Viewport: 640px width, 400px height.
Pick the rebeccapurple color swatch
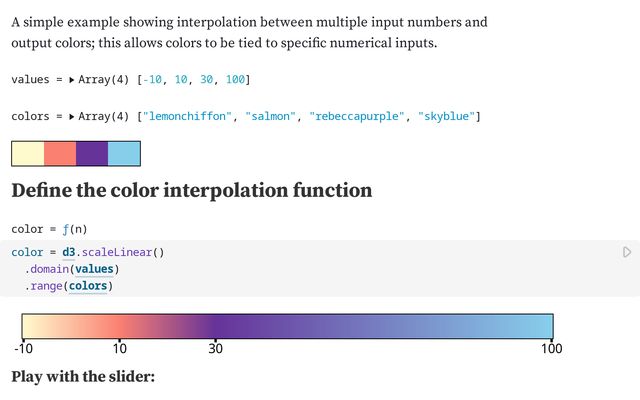click(x=92, y=153)
